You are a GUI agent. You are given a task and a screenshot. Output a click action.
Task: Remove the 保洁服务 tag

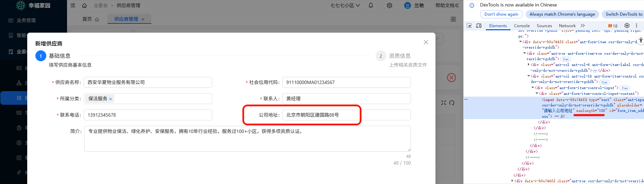(111, 99)
